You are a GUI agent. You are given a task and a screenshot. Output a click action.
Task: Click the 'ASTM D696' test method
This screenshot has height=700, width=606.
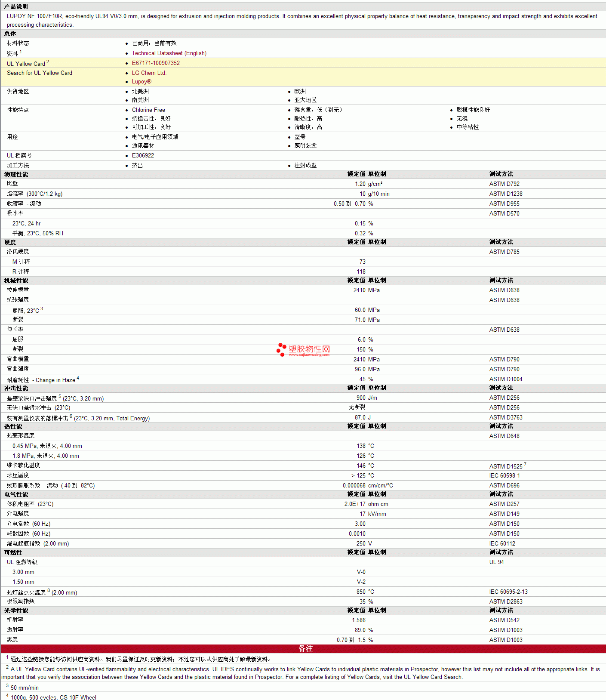(504, 486)
